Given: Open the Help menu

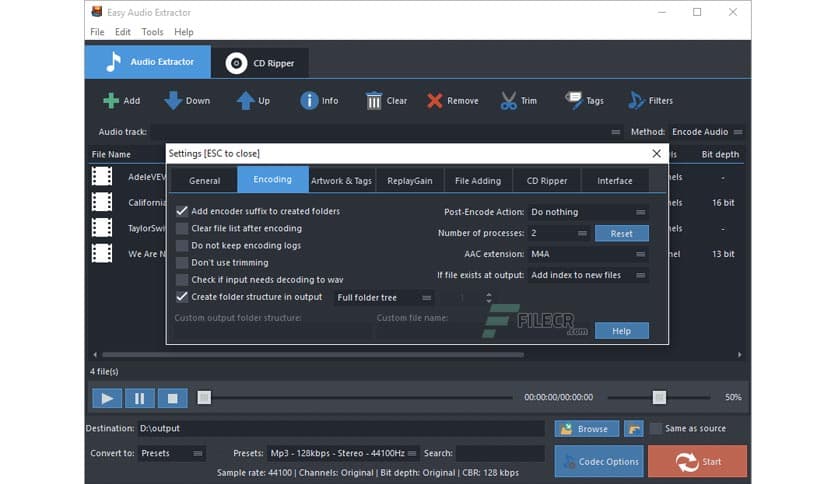Looking at the screenshot, I should click(183, 32).
